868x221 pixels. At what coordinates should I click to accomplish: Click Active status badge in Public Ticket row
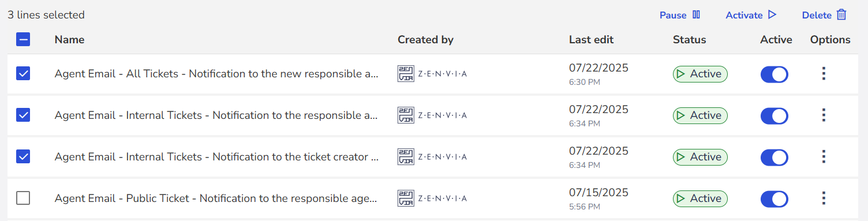click(700, 198)
